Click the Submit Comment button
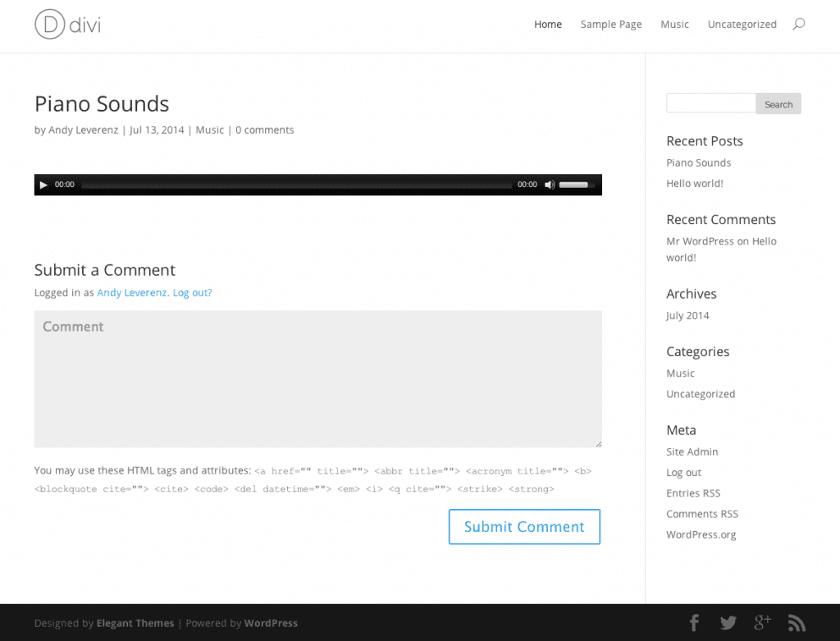The width and height of the screenshot is (840, 641). click(524, 527)
